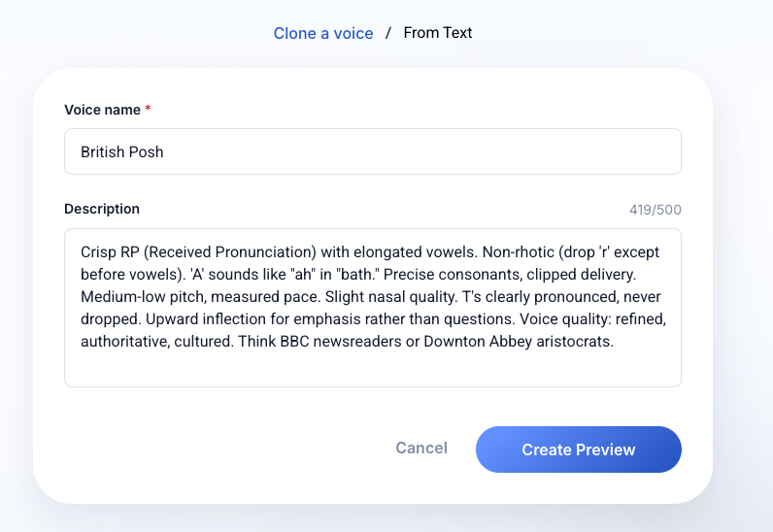Click the Create Preview button

click(578, 449)
